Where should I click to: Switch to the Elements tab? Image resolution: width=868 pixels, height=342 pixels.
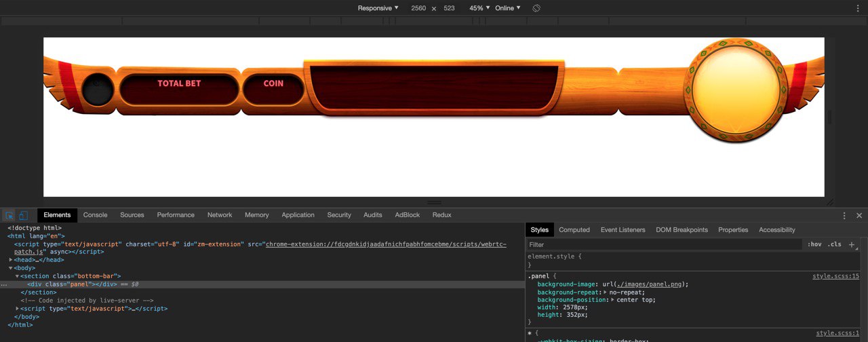[x=57, y=215]
